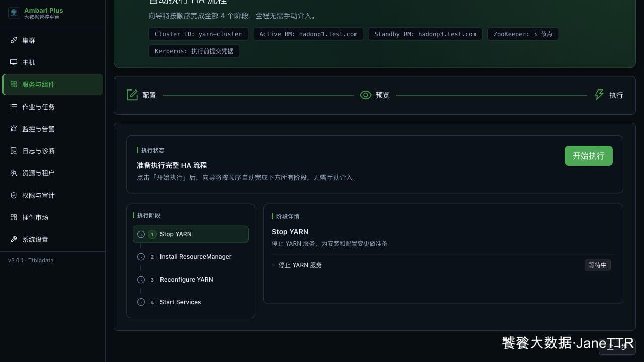Click the 配置 edit pencil icon
Screen dimensions: 644x362
click(x=132, y=95)
